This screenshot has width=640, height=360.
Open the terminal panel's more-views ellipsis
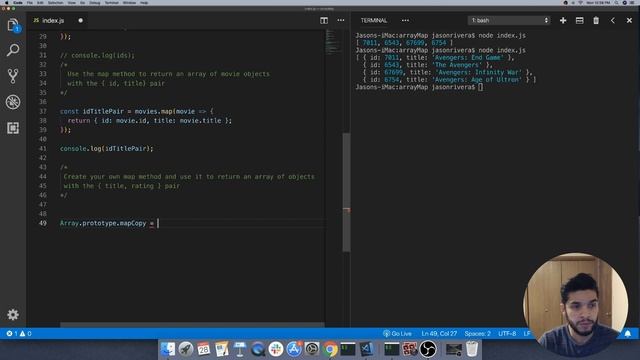[x=405, y=20]
